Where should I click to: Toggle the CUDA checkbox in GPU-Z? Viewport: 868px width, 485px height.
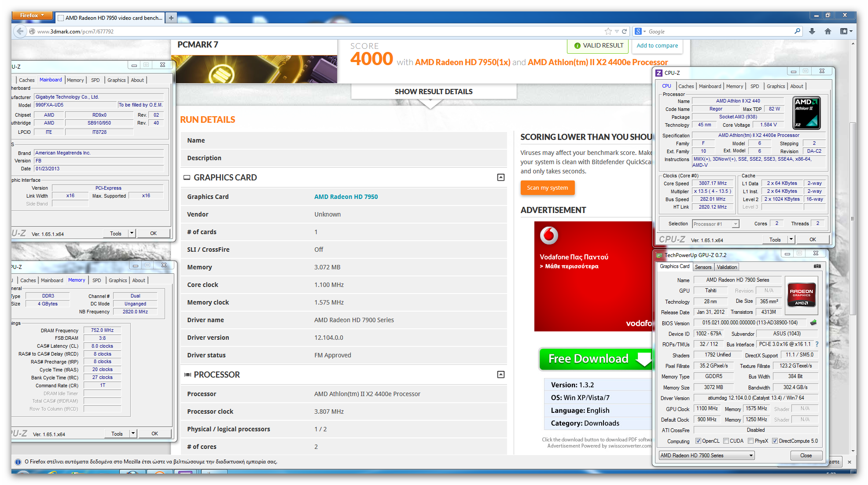pos(726,441)
